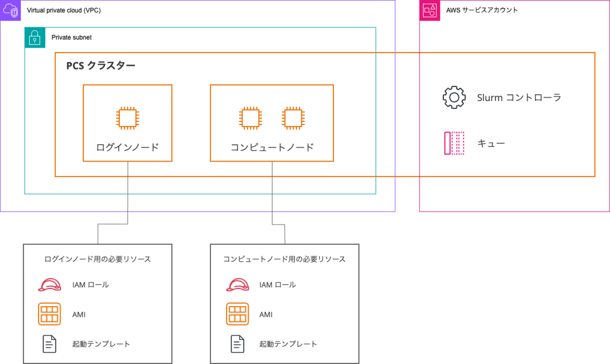
Task: Click the Private subnet lock icon
Action: pos(35,37)
